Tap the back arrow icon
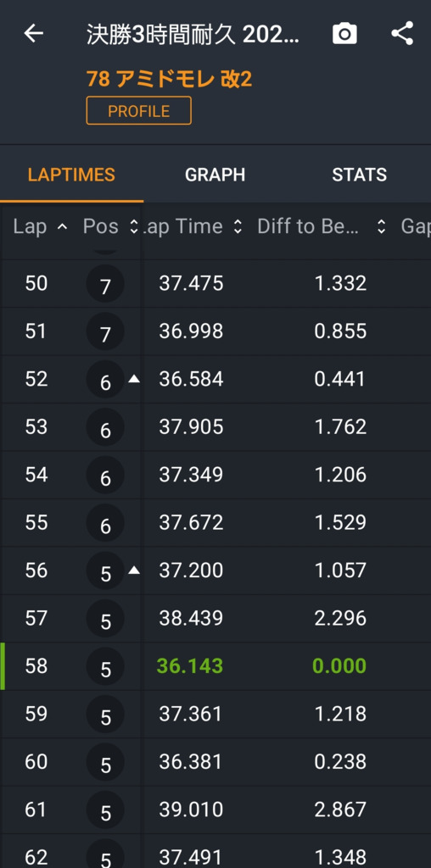Viewport: 431px width, 868px height. point(33,34)
